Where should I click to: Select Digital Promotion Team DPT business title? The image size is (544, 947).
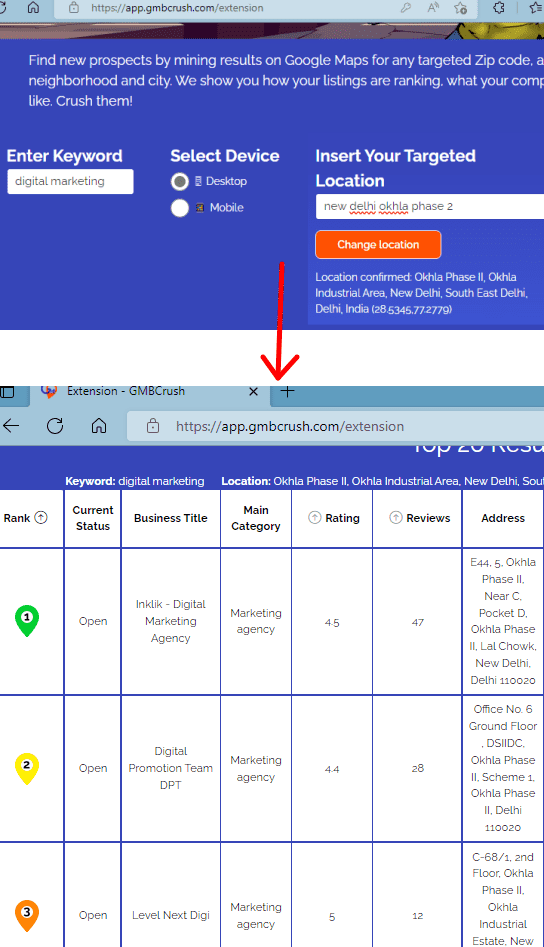[x=171, y=768]
